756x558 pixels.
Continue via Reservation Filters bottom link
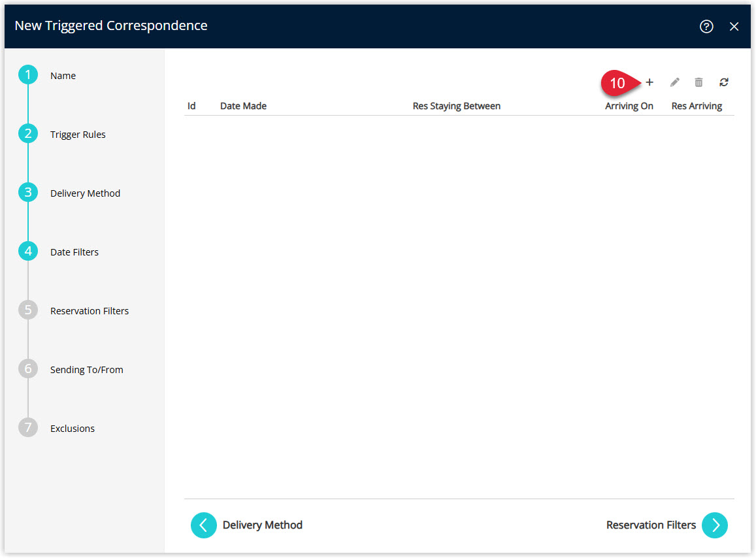[651, 525]
